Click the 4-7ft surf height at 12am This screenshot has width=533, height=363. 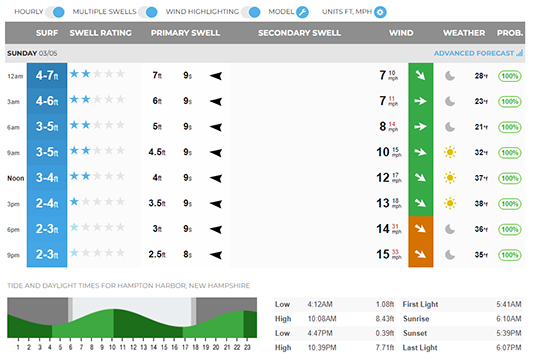[x=47, y=75]
